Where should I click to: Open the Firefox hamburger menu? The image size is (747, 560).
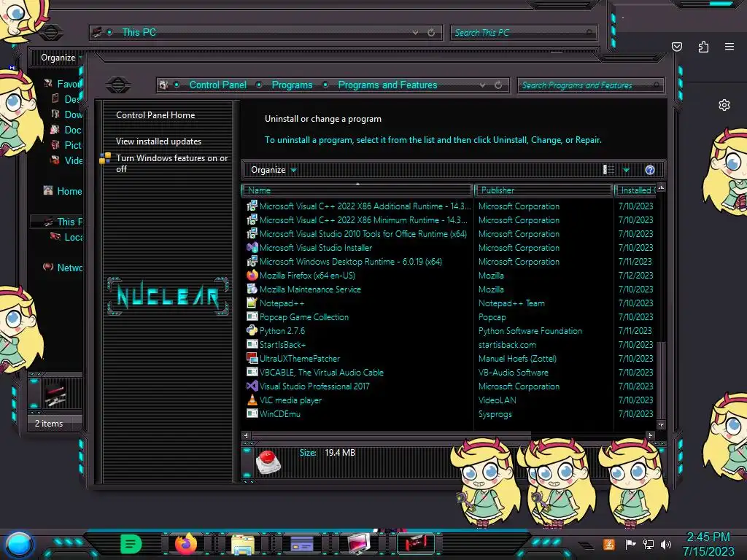[x=729, y=47]
